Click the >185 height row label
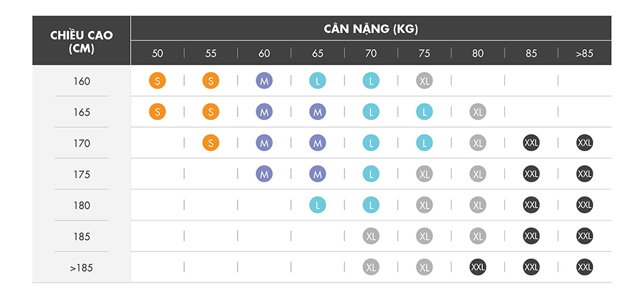The height and width of the screenshot is (298, 644). 81,268
